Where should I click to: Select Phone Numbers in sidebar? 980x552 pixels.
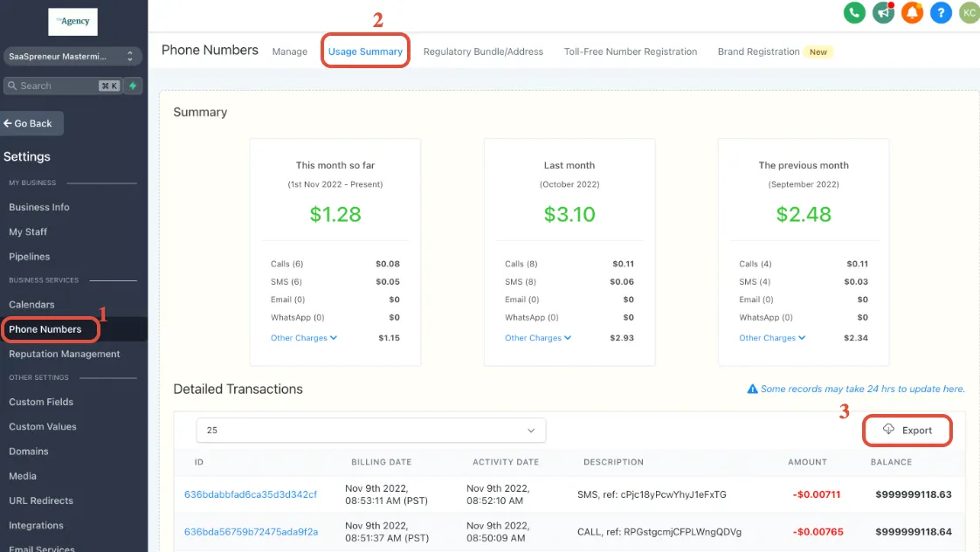point(45,329)
